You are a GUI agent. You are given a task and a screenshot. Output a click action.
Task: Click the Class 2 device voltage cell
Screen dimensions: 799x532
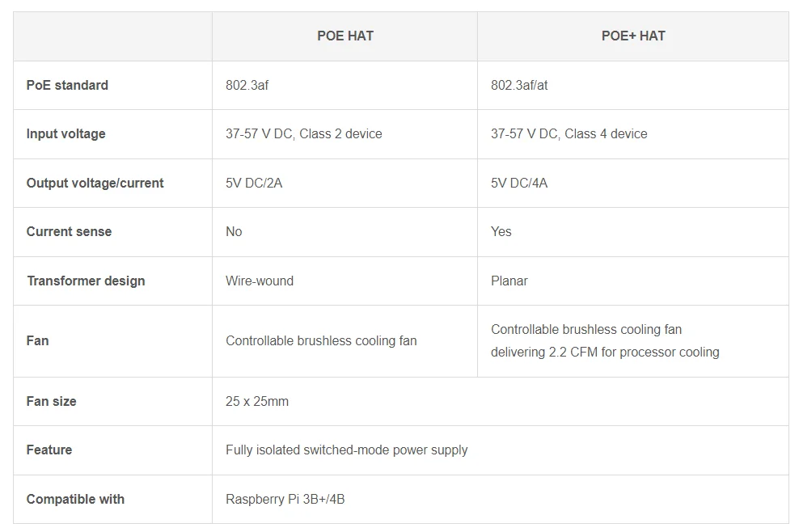pos(304,133)
